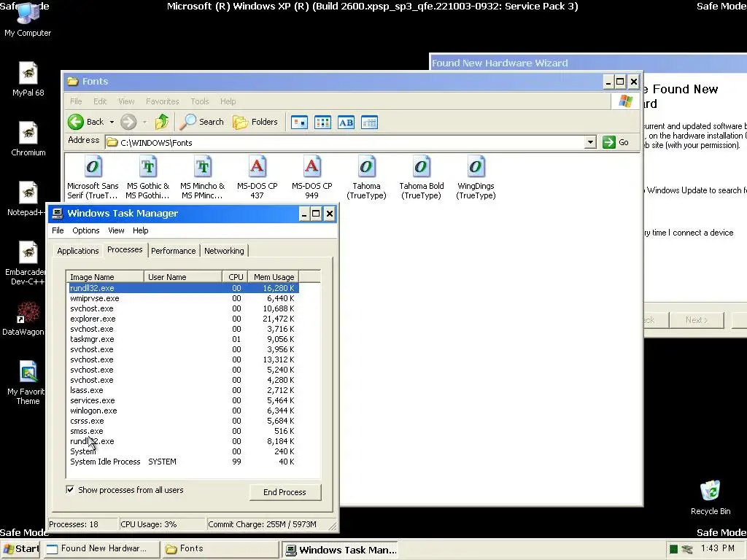747x560 pixels.
Task: Select the csrss.exe process row
Action: (x=182, y=421)
